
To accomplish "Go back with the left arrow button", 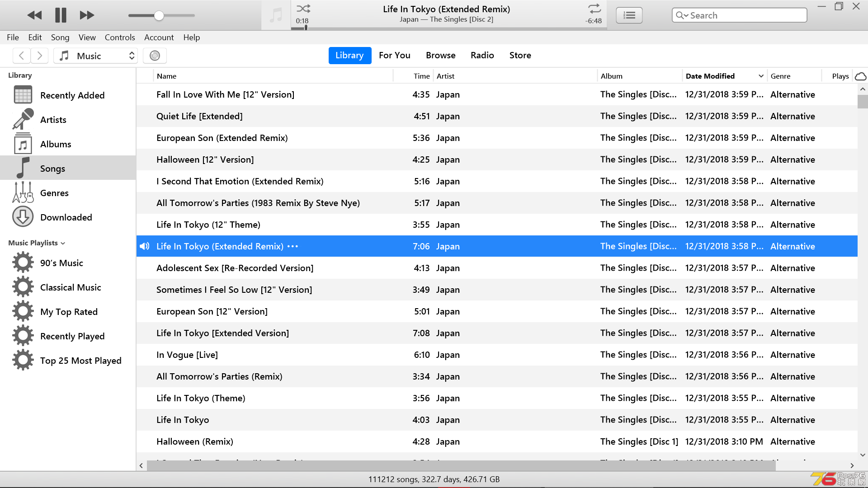I will pos(21,56).
